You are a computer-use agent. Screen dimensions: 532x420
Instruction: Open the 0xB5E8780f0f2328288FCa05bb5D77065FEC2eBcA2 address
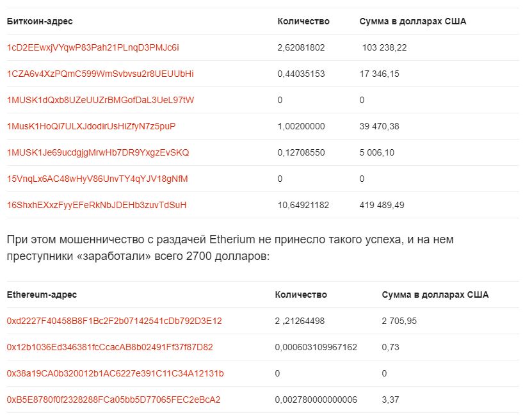[114, 400]
